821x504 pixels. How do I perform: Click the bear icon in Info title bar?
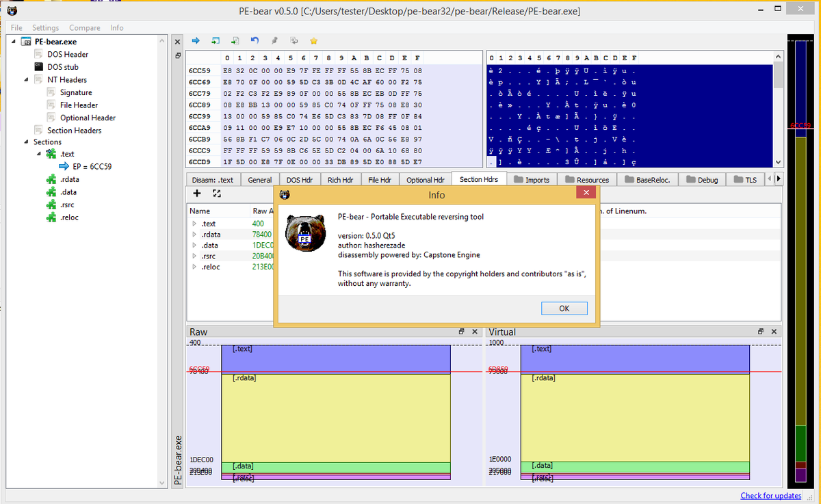(285, 195)
